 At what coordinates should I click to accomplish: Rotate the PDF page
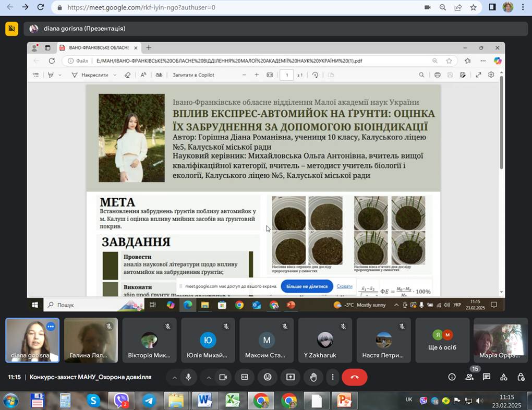(x=316, y=75)
